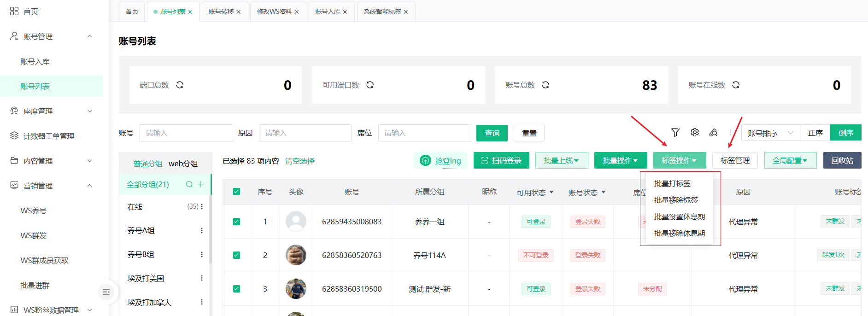
Task: Click the 原因 input field
Action: (305, 133)
